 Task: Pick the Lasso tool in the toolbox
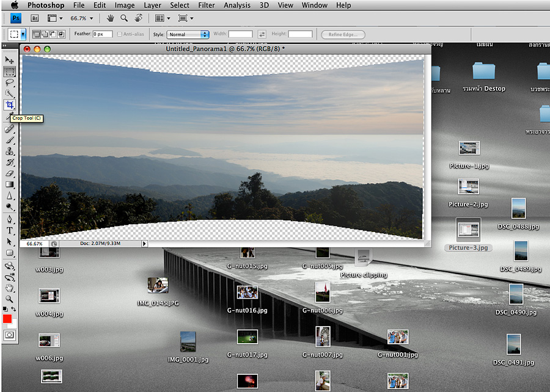[x=10, y=82]
